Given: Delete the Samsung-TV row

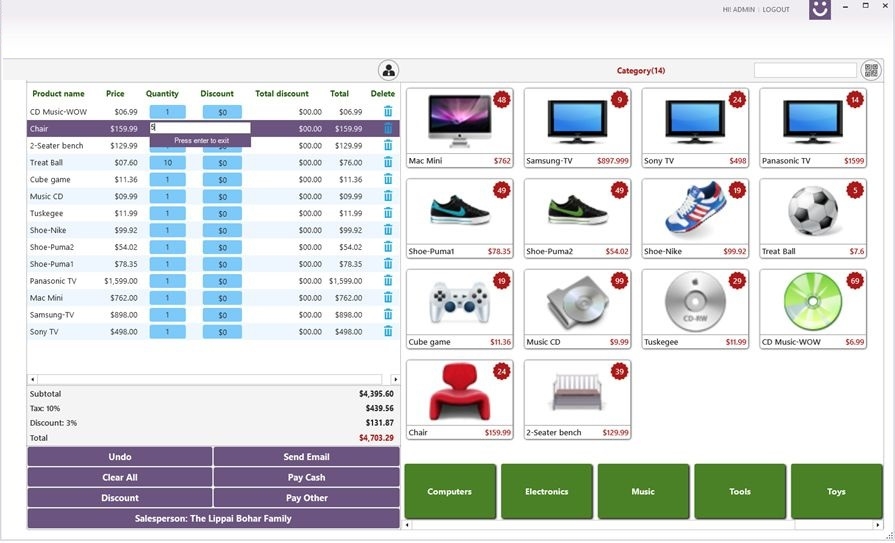Looking at the screenshot, I should [388, 315].
